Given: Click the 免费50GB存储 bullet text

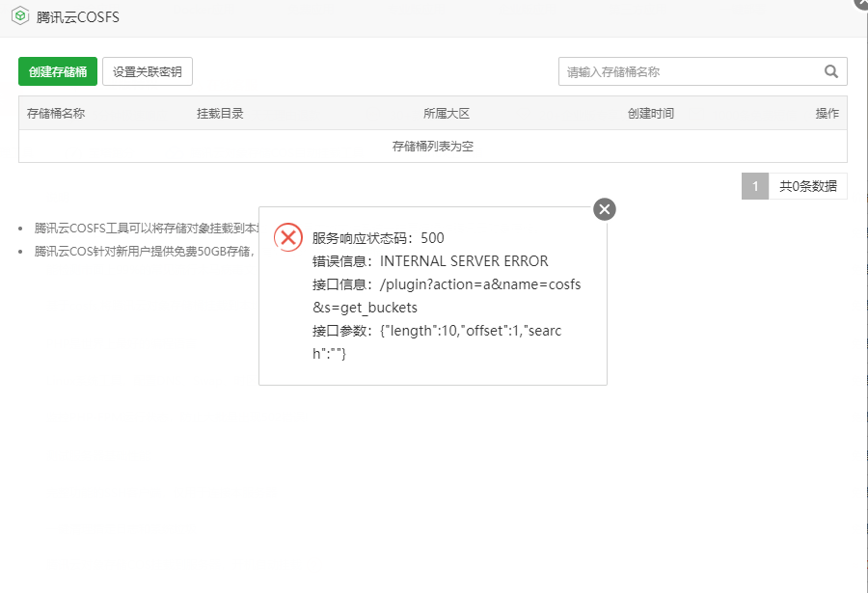Looking at the screenshot, I should [x=144, y=252].
